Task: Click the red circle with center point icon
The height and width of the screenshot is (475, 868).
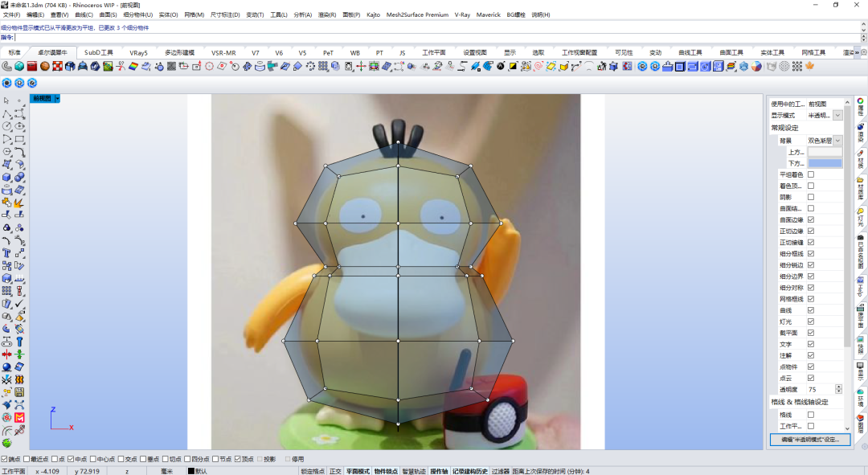Action: pyautogui.click(x=209, y=67)
